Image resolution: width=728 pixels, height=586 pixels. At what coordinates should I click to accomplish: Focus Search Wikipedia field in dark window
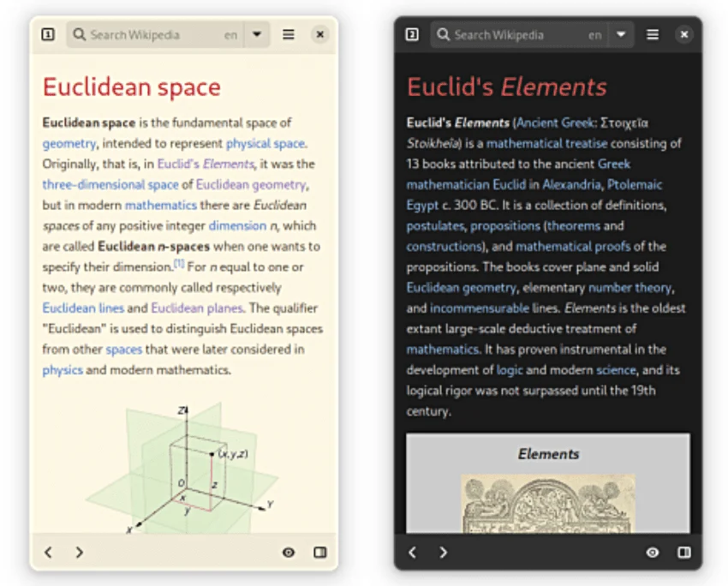pyautogui.click(x=520, y=34)
